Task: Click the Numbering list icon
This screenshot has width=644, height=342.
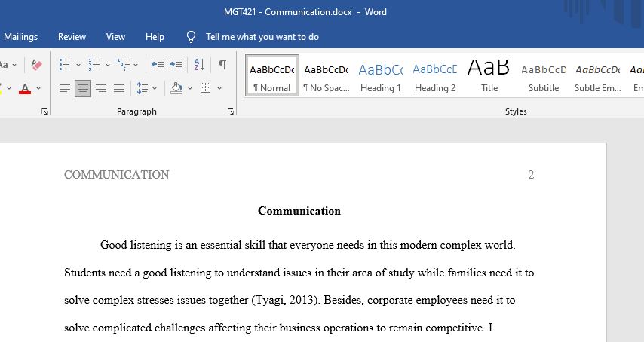Action: [94, 64]
